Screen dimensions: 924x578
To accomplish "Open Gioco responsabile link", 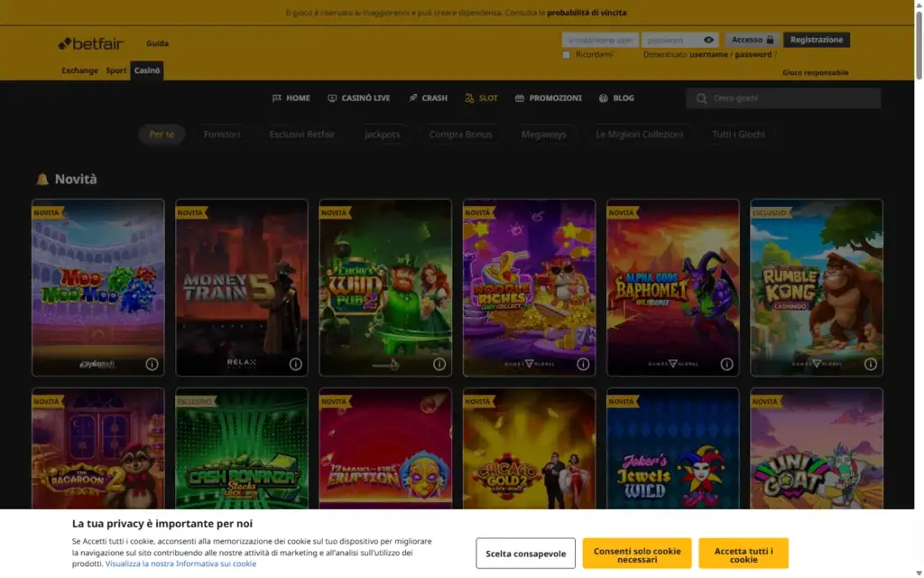I will [x=816, y=72].
